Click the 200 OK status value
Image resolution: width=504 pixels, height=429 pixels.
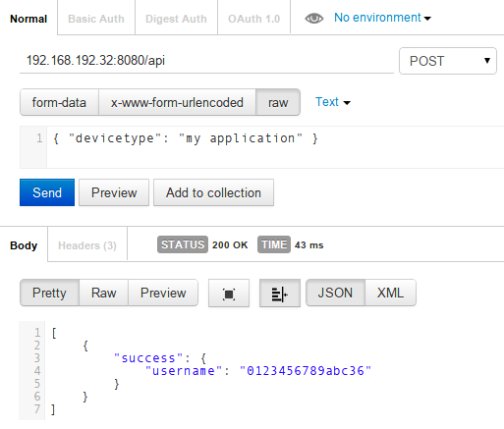(x=230, y=244)
